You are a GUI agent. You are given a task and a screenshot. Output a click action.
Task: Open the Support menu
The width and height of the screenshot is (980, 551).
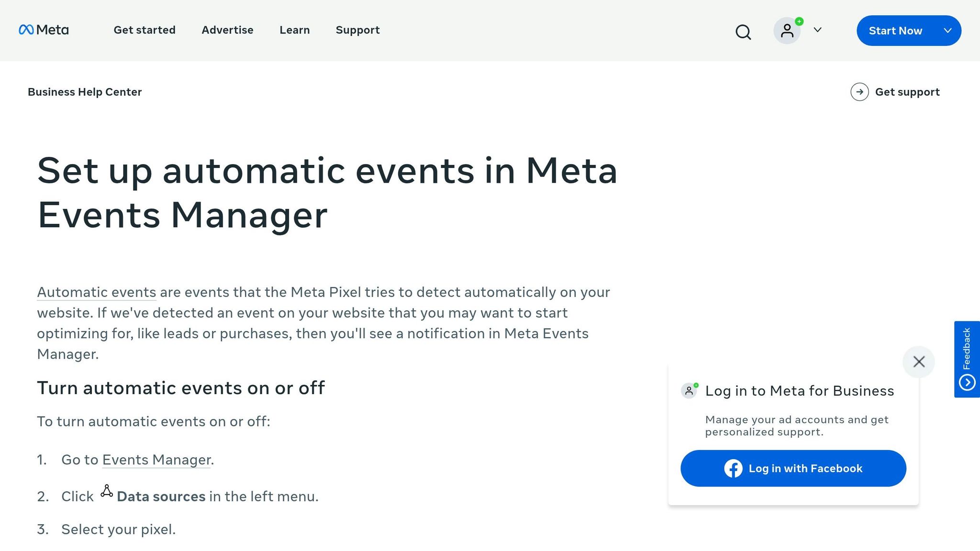tap(357, 30)
